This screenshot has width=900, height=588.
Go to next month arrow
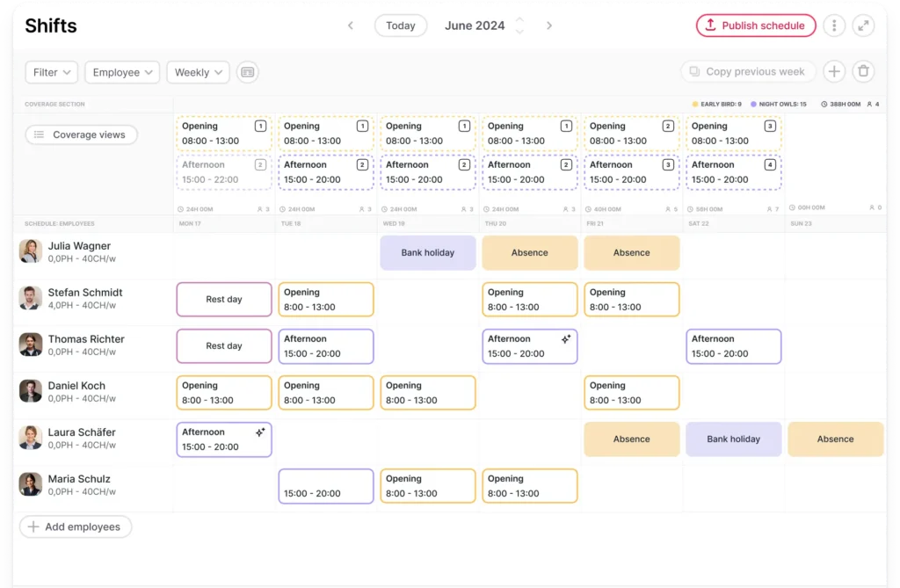coord(549,25)
